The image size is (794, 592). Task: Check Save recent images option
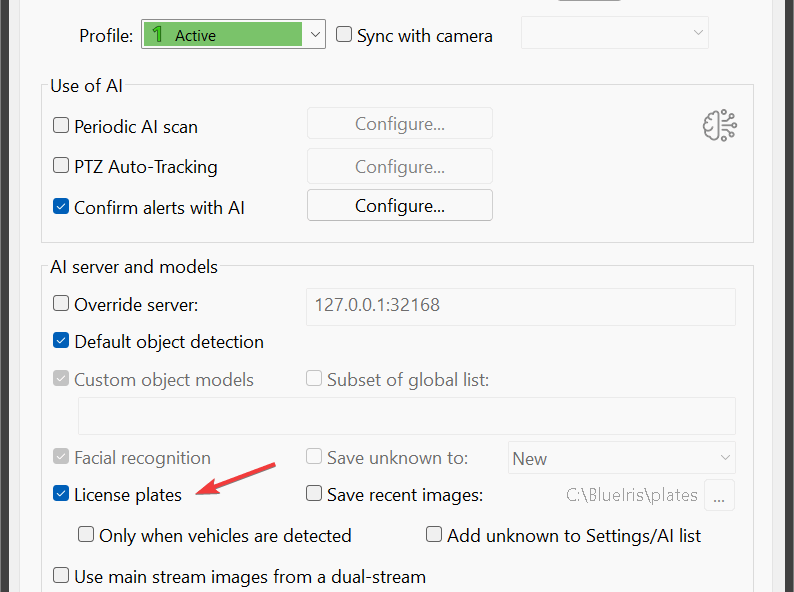point(314,494)
